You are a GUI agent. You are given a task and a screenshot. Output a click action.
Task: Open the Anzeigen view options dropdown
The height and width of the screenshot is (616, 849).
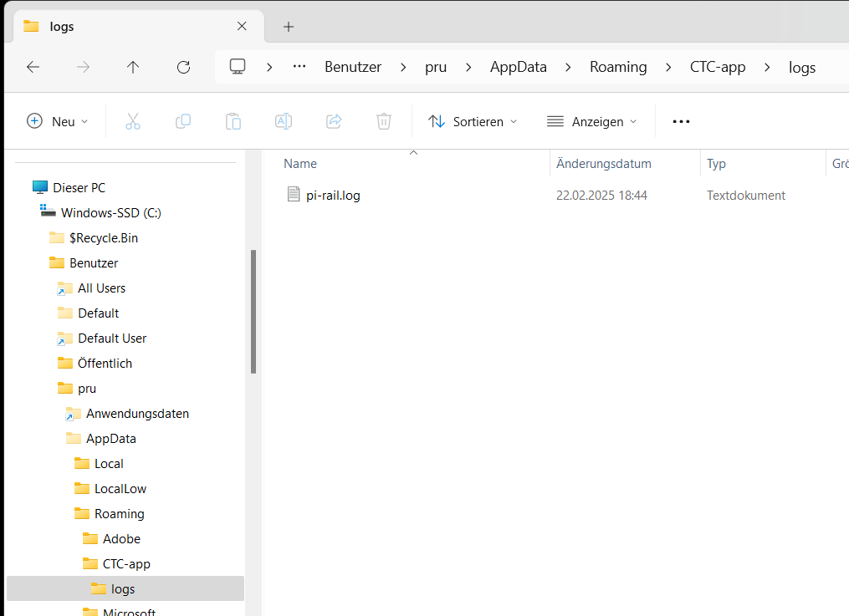tap(591, 121)
